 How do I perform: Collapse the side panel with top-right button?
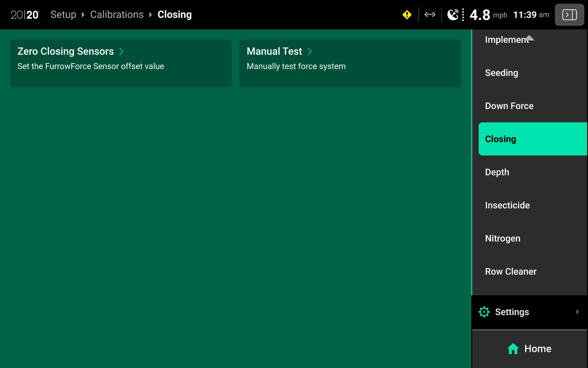pos(570,15)
